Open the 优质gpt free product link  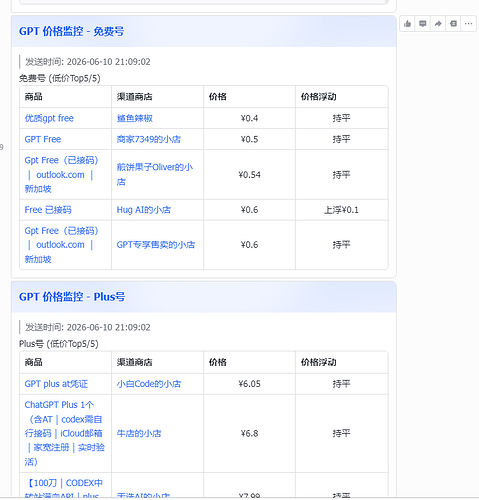coord(49,118)
